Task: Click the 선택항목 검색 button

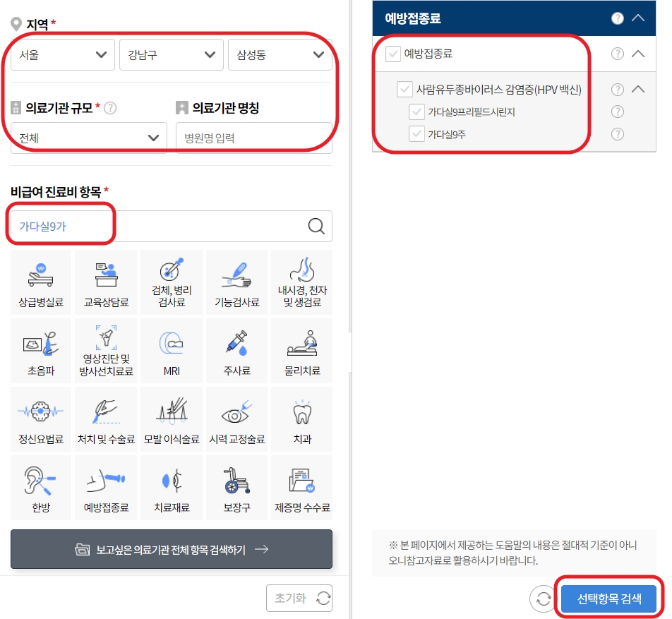Action: point(609,598)
